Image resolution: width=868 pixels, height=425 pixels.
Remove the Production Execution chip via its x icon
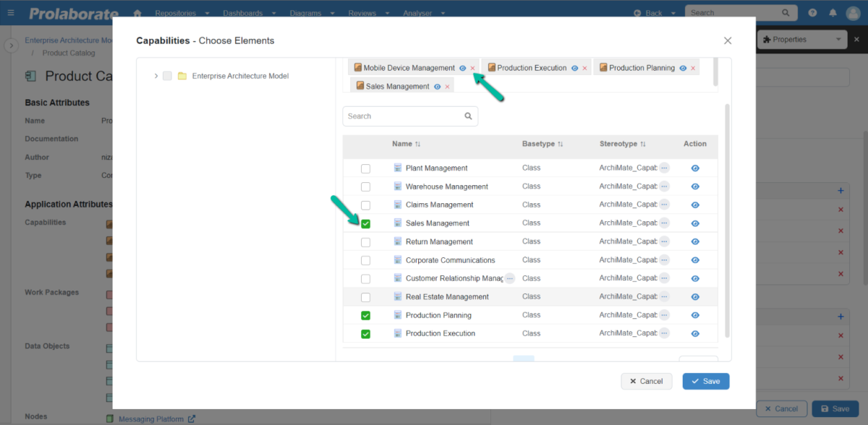(x=584, y=67)
